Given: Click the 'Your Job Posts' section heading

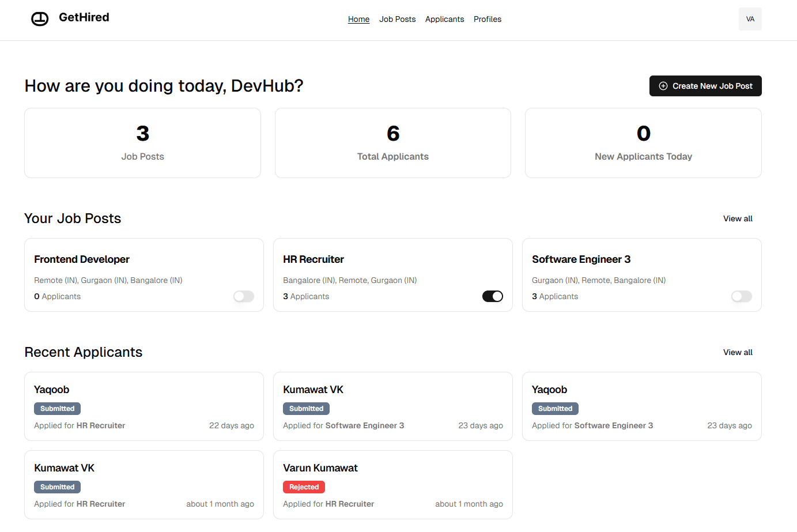Looking at the screenshot, I should pos(73,218).
